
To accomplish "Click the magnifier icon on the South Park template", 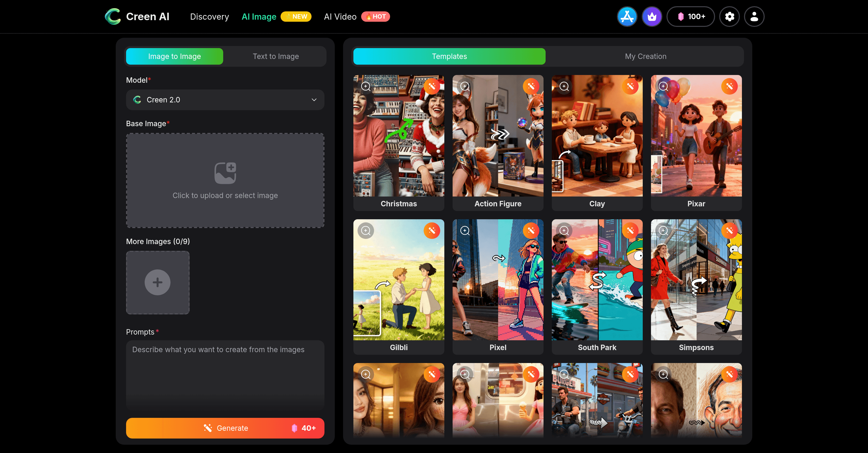I will pyautogui.click(x=564, y=230).
